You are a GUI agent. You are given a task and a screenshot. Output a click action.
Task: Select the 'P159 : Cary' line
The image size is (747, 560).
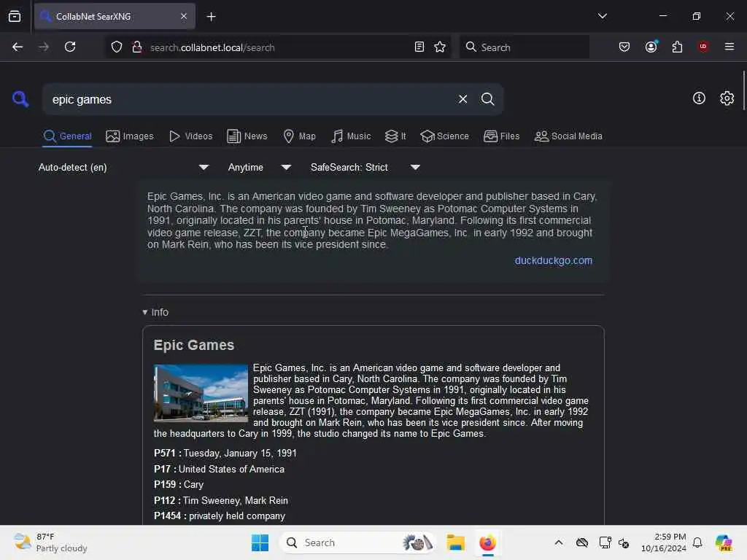click(179, 484)
